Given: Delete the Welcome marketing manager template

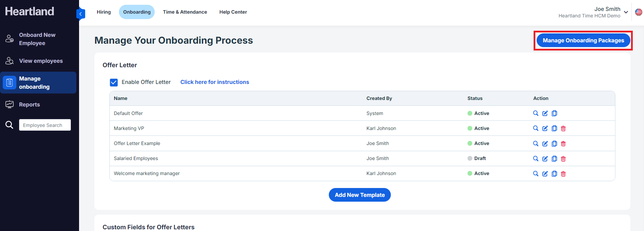Looking at the screenshot, I should [563, 174].
